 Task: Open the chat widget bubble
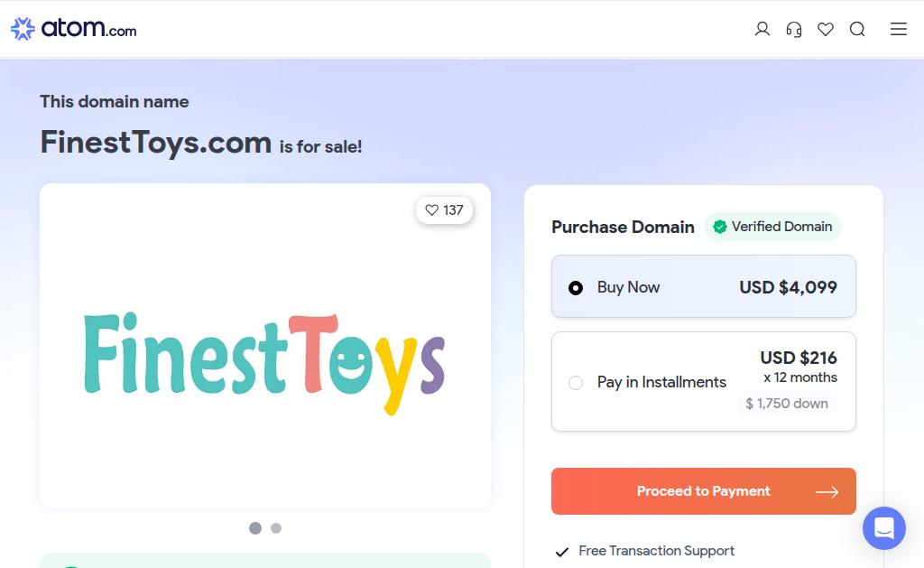(884, 528)
